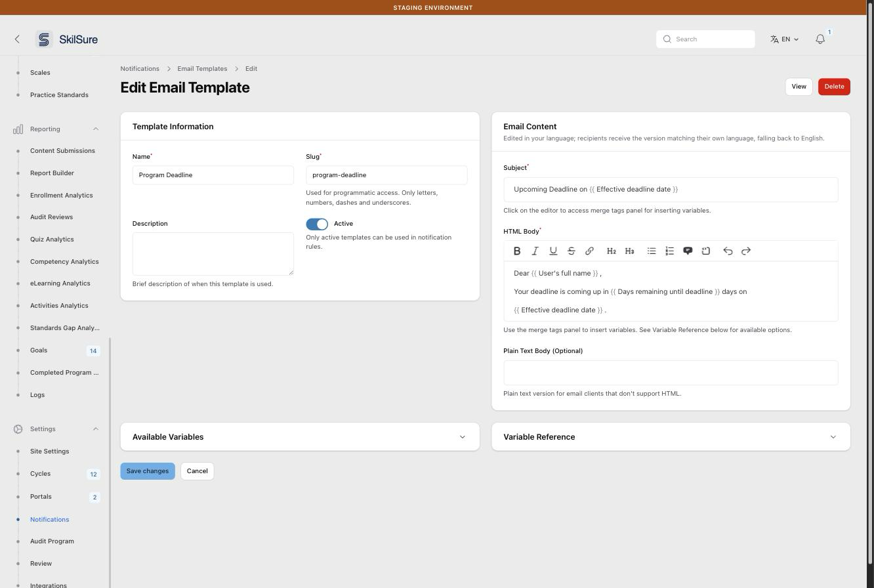Click the merge tags panel icon

pyautogui.click(x=706, y=251)
